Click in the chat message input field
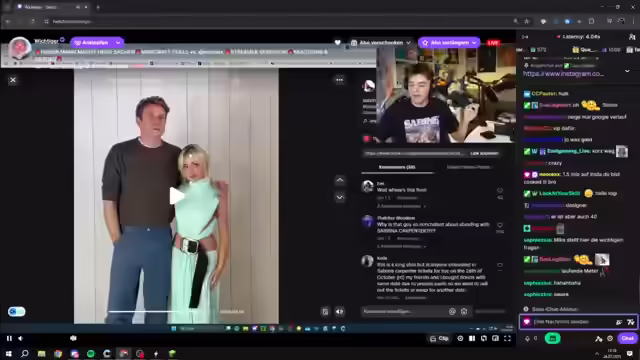The height and width of the screenshot is (360, 640). pos(571,322)
